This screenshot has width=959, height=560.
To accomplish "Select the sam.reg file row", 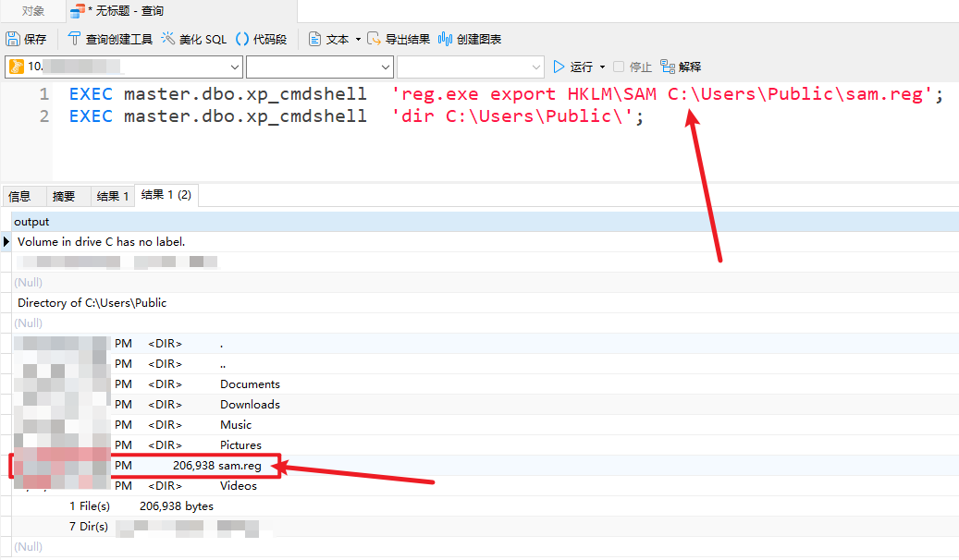I will 485,465.
